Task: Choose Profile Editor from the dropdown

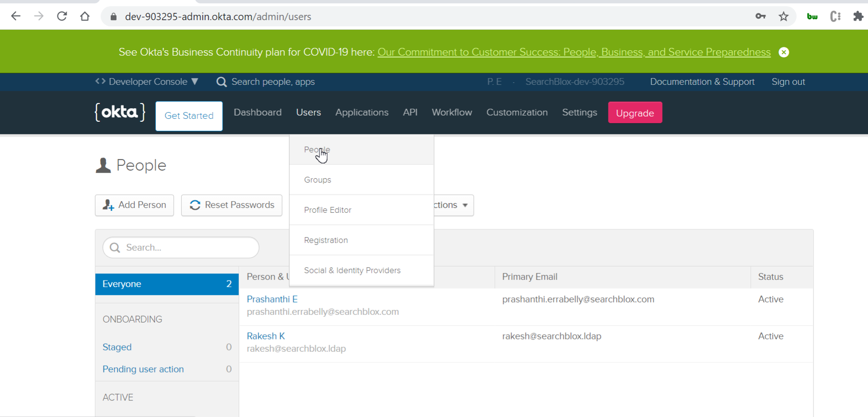Action: point(362,210)
